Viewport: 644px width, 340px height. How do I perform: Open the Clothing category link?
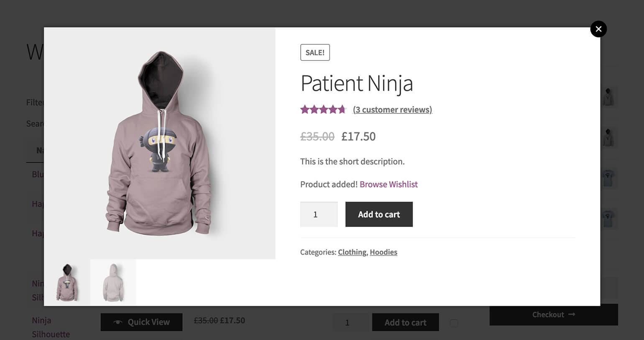(352, 252)
